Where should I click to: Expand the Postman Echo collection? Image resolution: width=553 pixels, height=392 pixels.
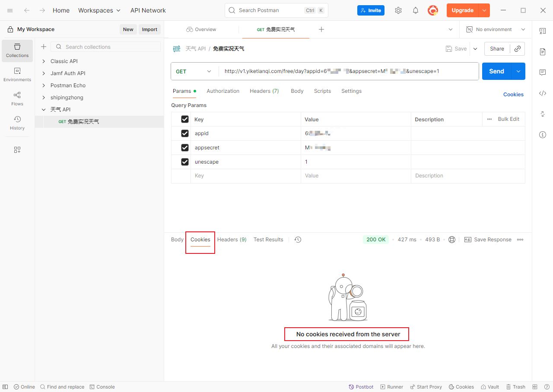(44, 85)
